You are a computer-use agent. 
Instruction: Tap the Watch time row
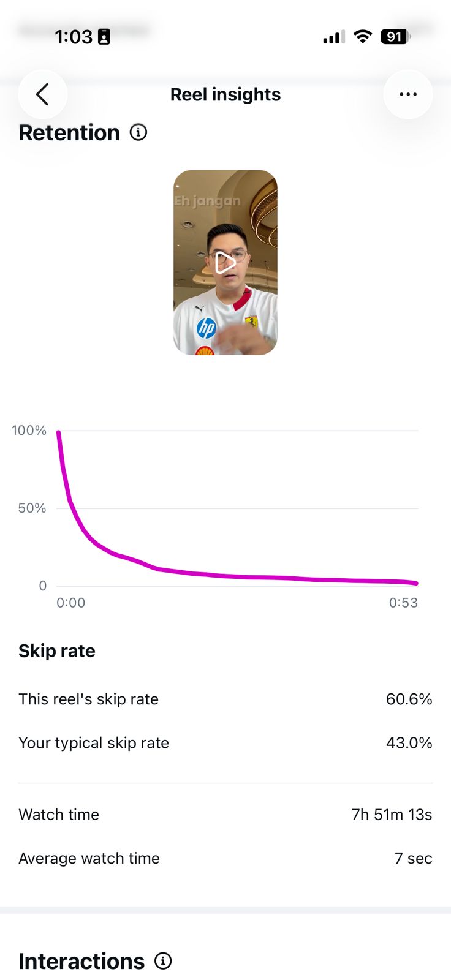pos(225,814)
